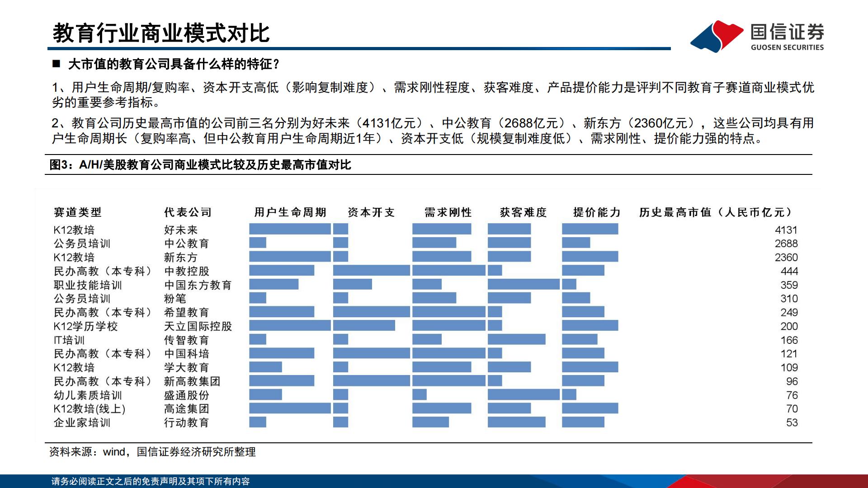This screenshot has width=868, height=488.
Task: Click market value 2360
Action: pos(786,258)
